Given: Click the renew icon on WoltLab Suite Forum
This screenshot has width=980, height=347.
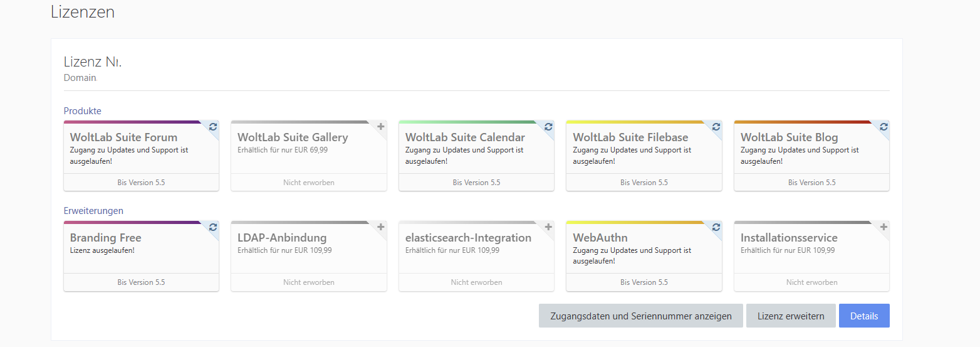Looking at the screenshot, I should [213, 127].
